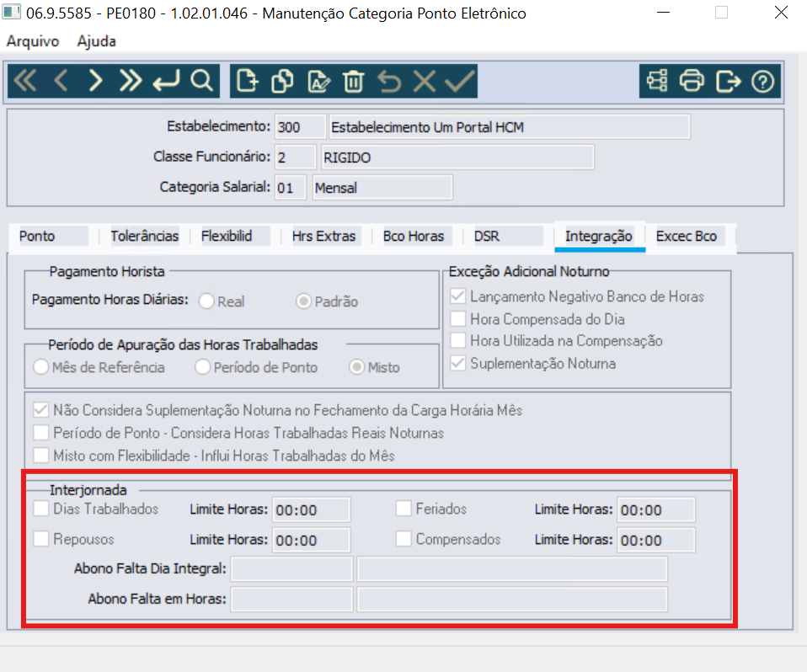Image resolution: width=807 pixels, height=672 pixels.
Task: Open help with the question mark icon
Action: 762,81
